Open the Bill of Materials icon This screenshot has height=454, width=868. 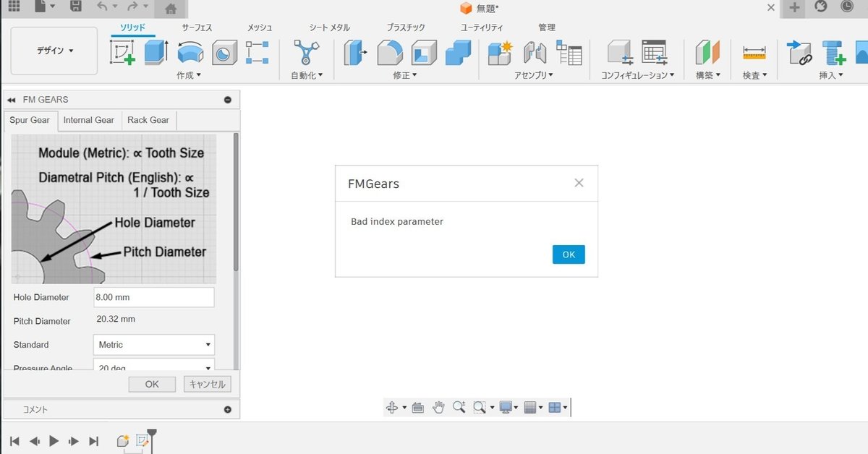(569, 53)
